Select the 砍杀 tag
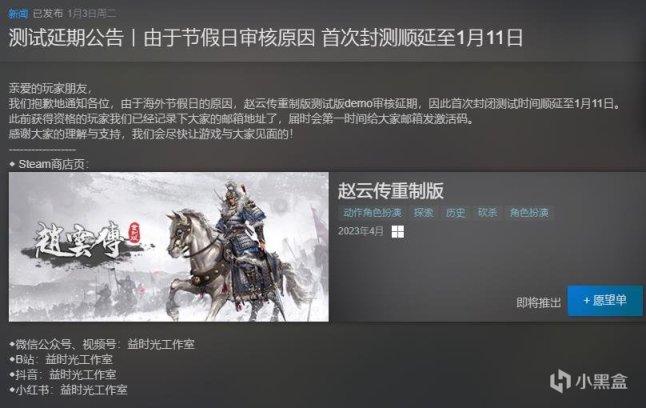 pos(487,213)
